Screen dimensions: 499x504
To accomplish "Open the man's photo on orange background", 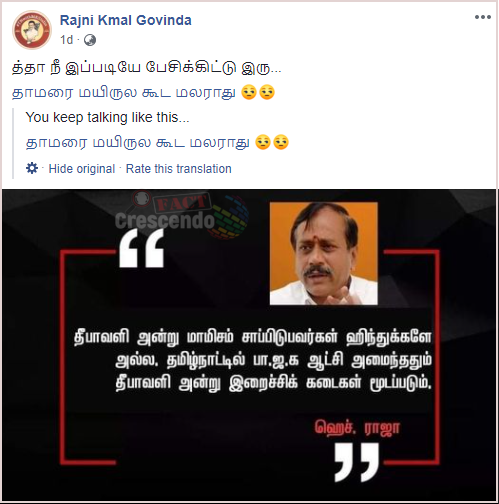I will [x=324, y=253].
